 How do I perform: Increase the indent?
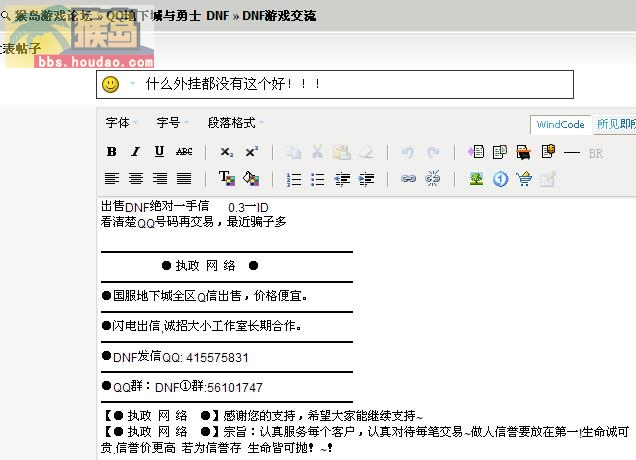coord(366,179)
